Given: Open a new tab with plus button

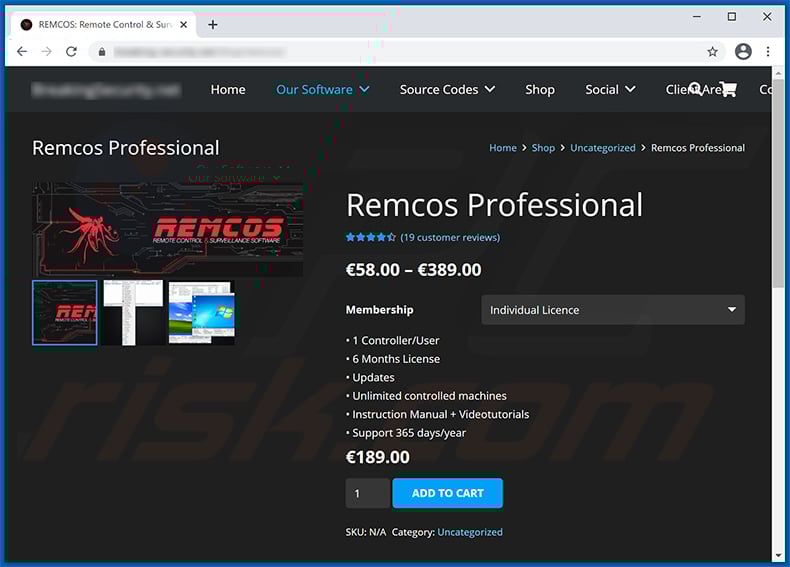Looking at the screenshot, I should [x=213, y=24].
